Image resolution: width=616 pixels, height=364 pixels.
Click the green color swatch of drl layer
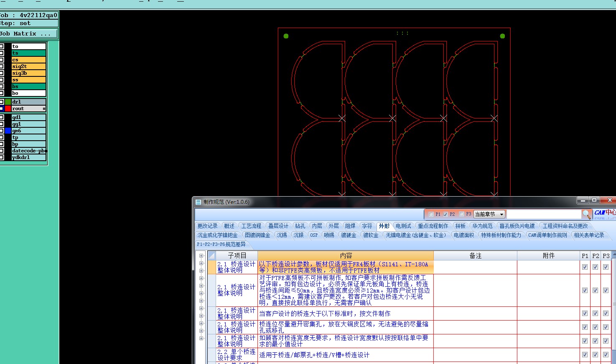coord(8,102)
